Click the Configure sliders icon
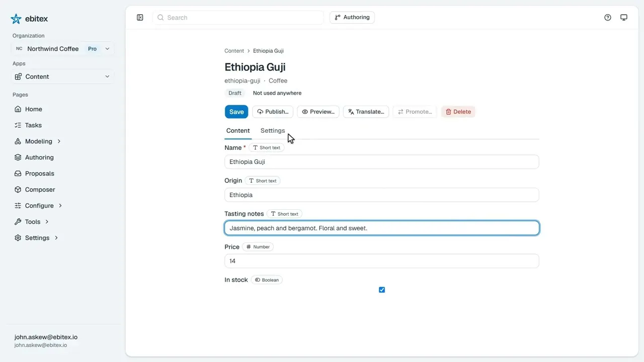This screenshot has height=362, width=644. (18, 206)
